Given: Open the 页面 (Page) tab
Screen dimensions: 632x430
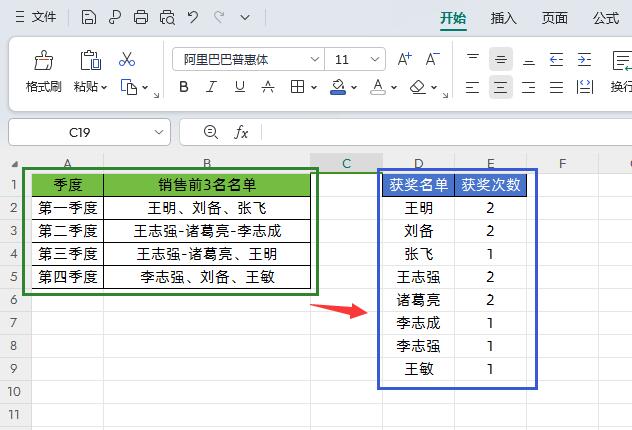Looking at the screenshot, I should (555, 17).
